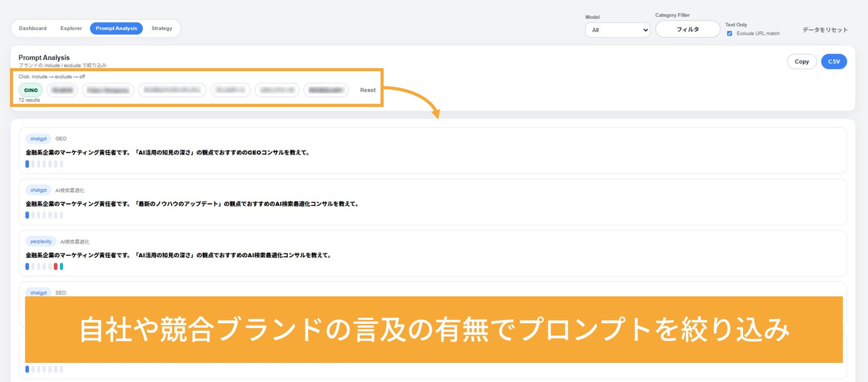Open the perplexity prompt about AI活用の知見の深さ
Image resolution: width=868 pixels, height=382 pixels.
tap(178, 255)
